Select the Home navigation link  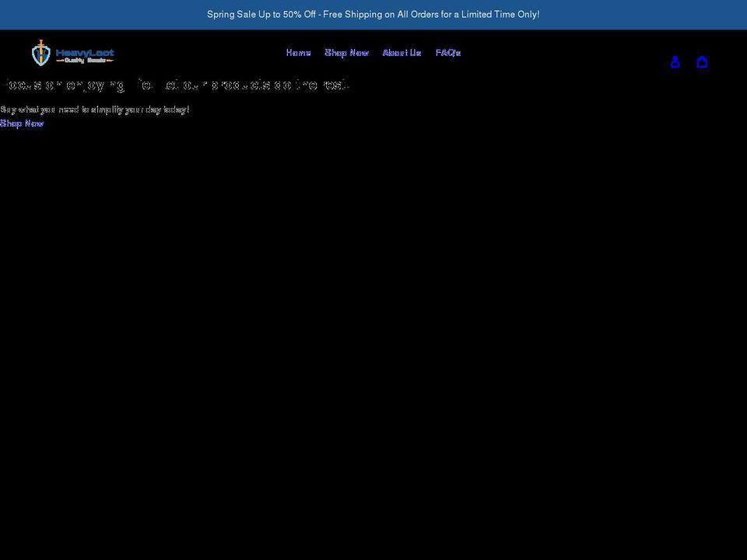point(298,53)
